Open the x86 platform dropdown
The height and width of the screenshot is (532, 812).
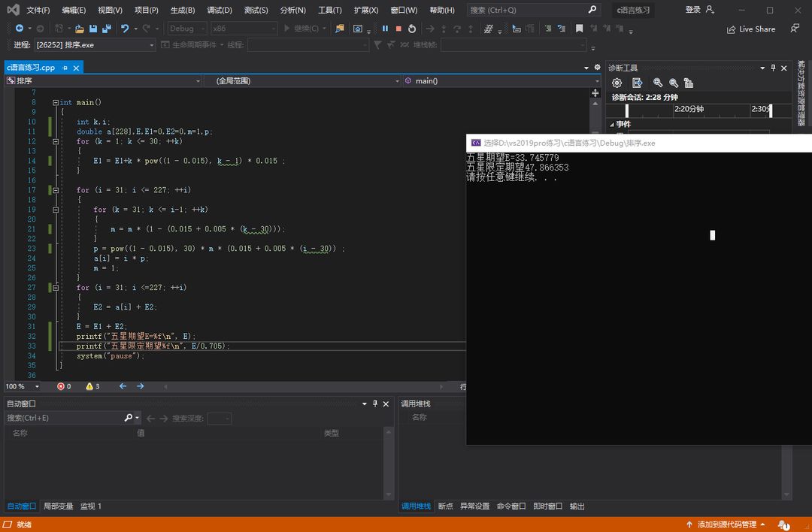tap(244, 29)
